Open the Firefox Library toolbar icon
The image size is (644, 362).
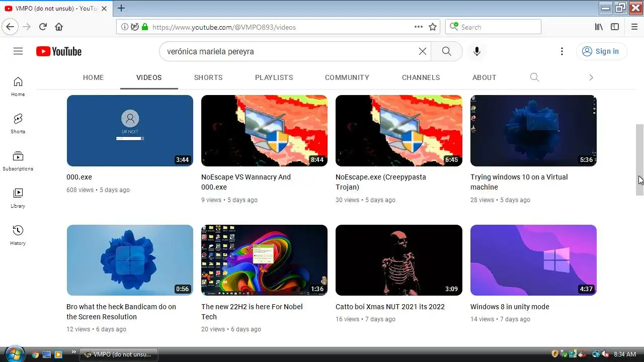tap(599, 27)
